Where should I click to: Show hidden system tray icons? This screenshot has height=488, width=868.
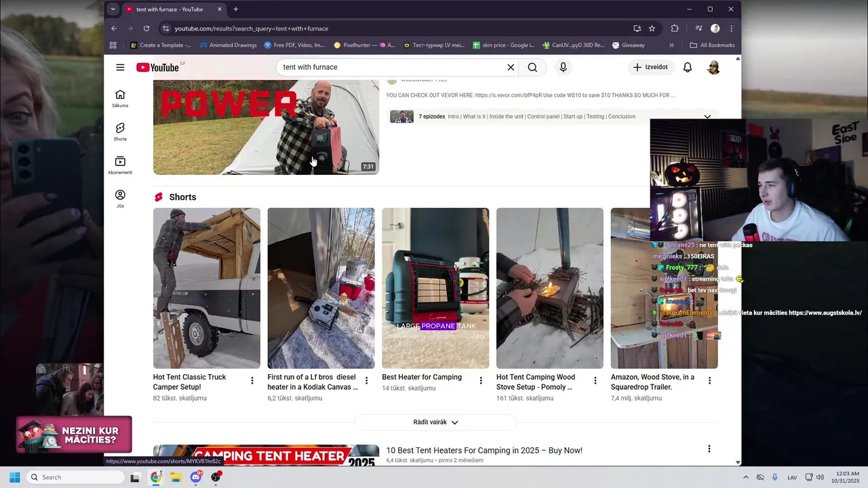(x=746, y=477)
